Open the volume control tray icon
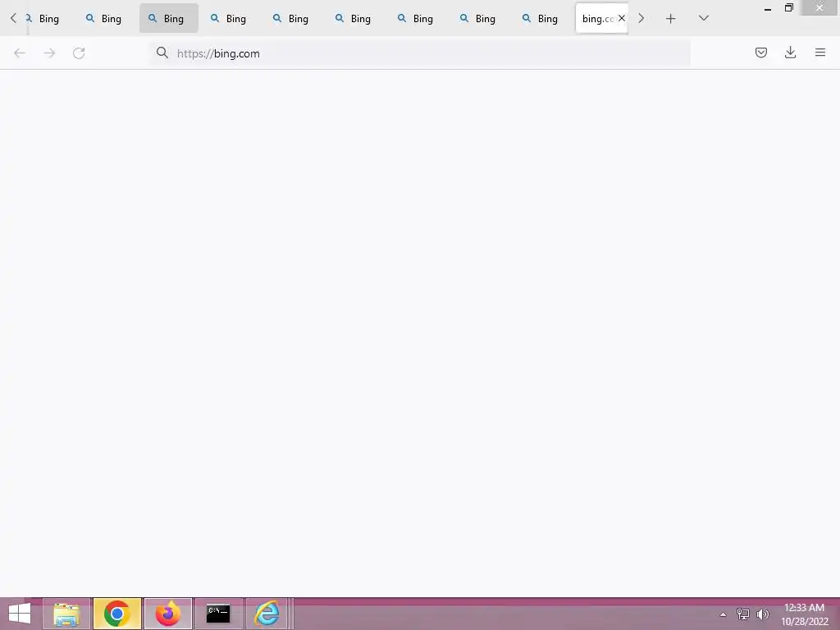The height and width of the screenshot is (630, 840). 762,614
